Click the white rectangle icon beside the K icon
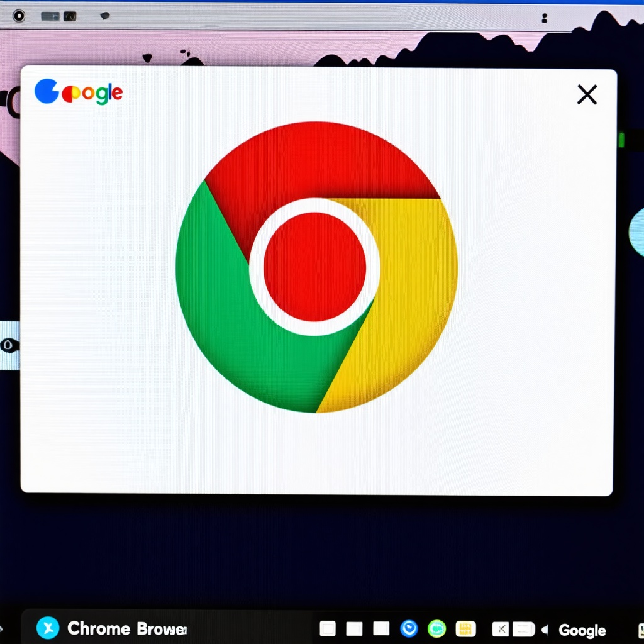Screen dimensions: 644x644 coord(524,629)
